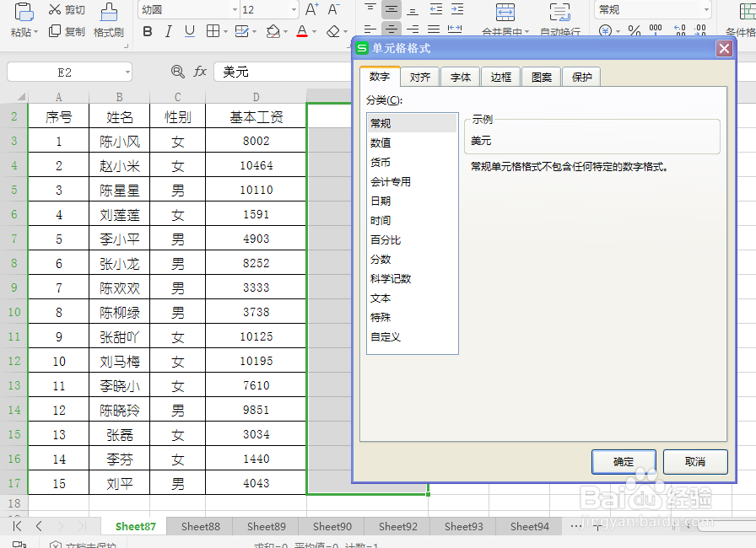Viewport: 756px width, 548px height.
Task: Apply bold formatting with the B icon
Action: tap(148, 31)
